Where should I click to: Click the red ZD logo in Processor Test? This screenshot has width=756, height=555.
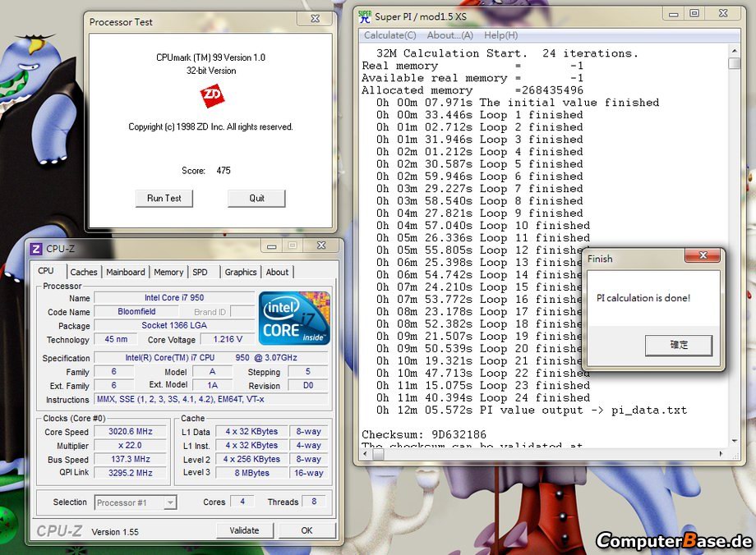click(x=211, y=97)
